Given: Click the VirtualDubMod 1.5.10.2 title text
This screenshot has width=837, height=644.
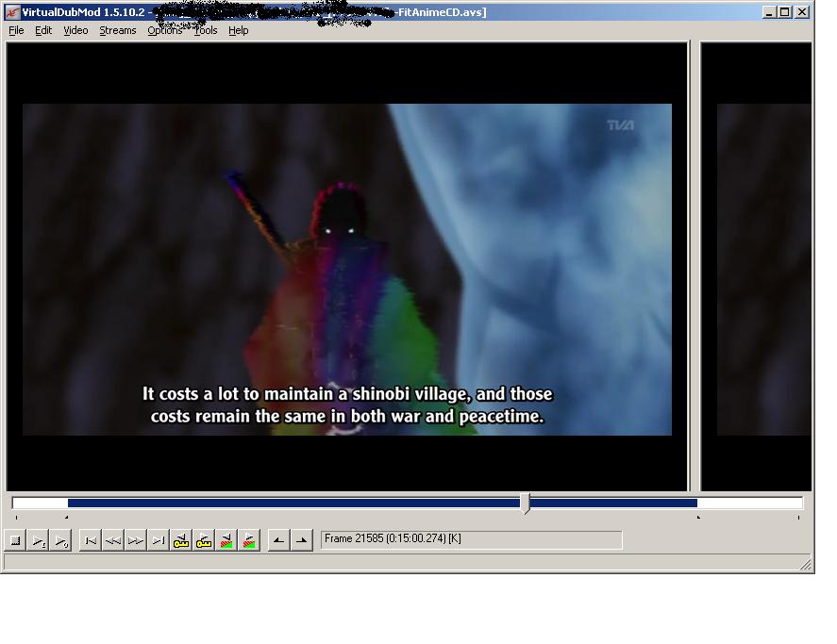Looking at the screenshot, I should tap(83, 12).
